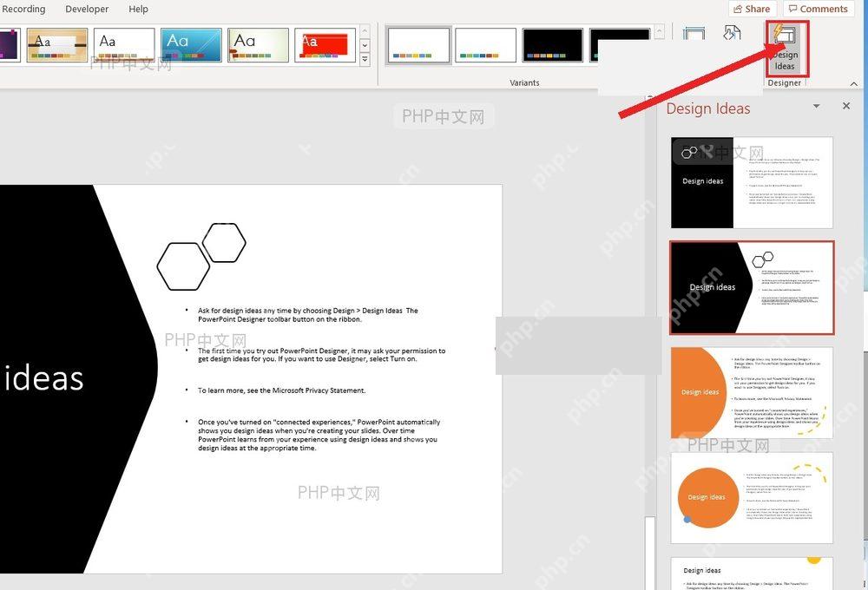The height and width of the screenshot is (590, 868).
Task: Choose the black rectangle sidebar design idea
Action: tap(752, 183)
